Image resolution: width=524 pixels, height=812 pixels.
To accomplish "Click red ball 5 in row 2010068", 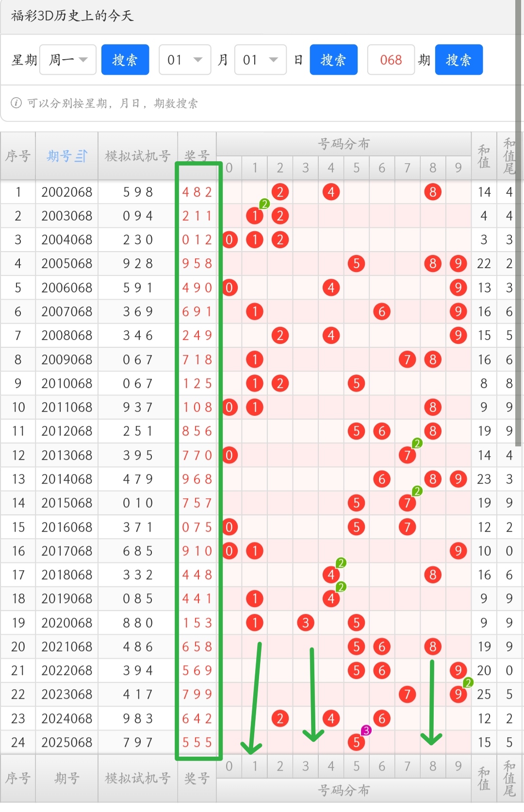I will 357,384.
